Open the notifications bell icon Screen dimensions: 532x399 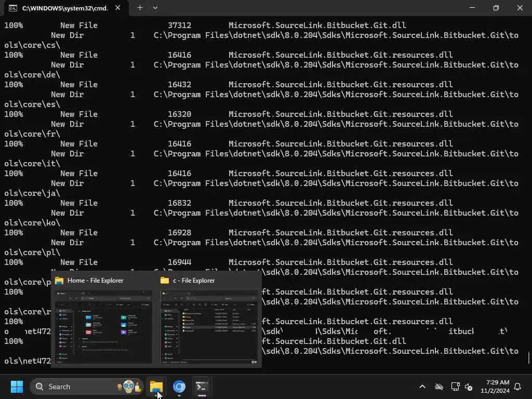point(518,387)
